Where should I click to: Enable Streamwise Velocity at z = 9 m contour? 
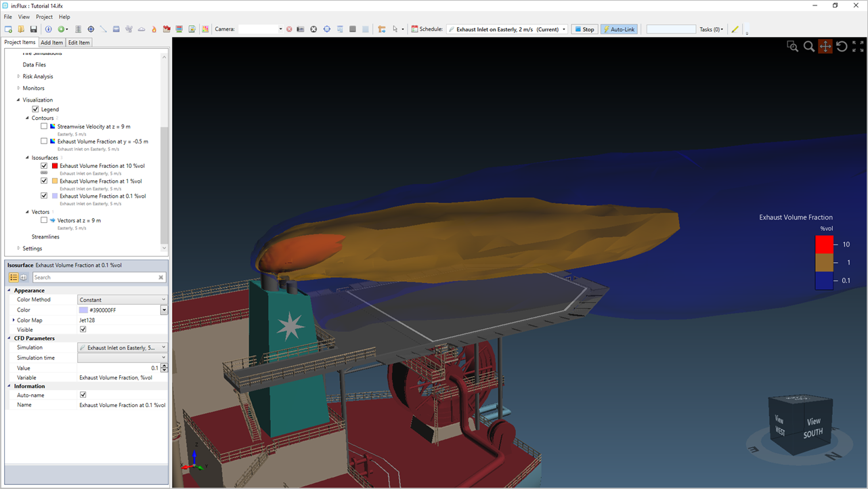[44, 126]
